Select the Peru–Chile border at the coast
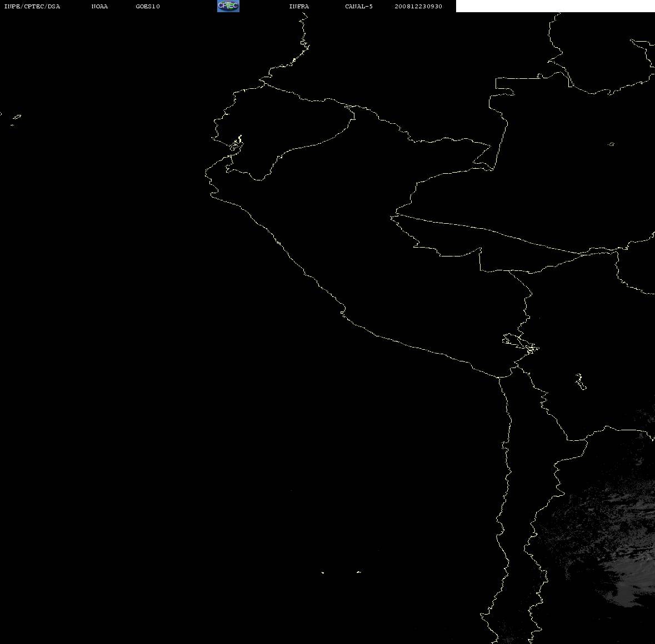 (x=499, y=377)
